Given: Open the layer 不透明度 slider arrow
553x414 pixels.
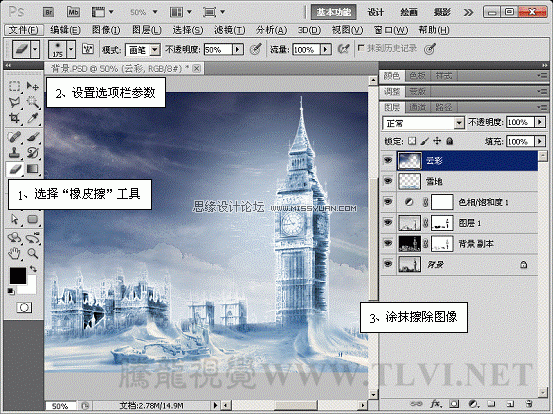Looking at the screenshot, I should tap(540, 122).
